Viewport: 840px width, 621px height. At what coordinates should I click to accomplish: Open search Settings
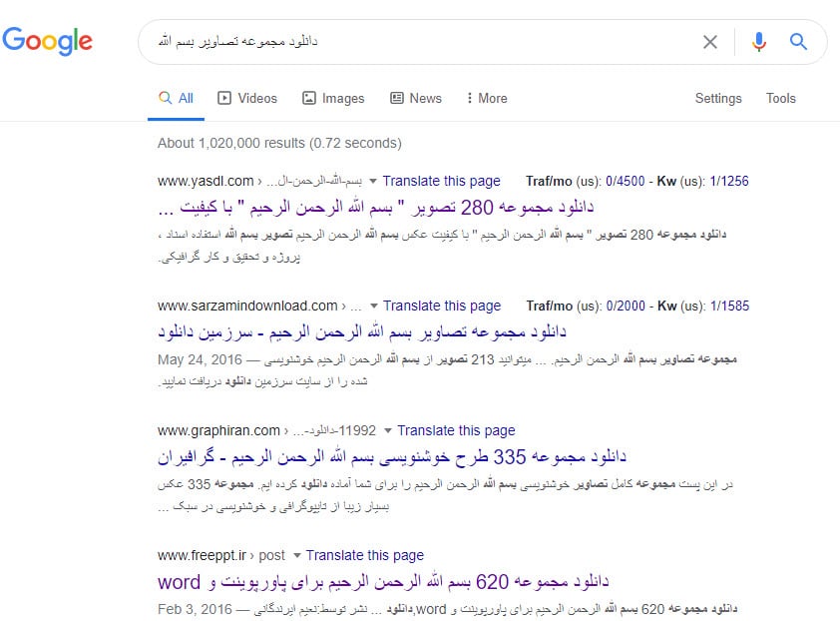718,98
